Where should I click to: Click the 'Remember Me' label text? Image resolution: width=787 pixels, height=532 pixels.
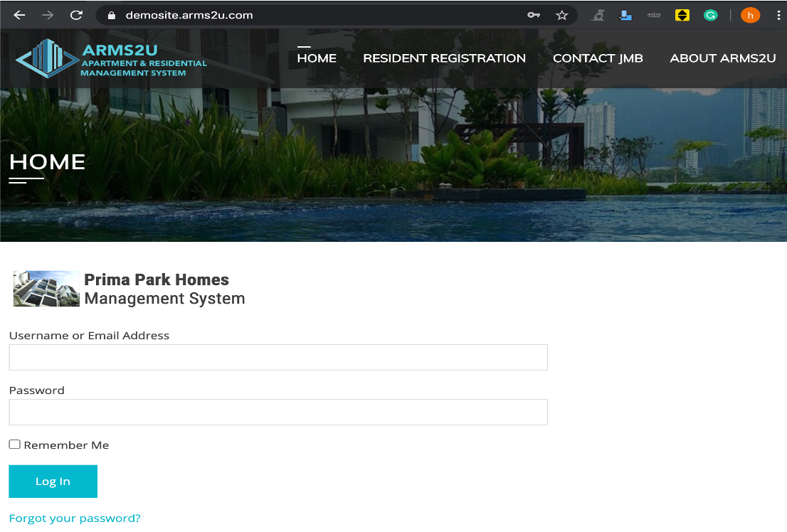pos(66,445)
